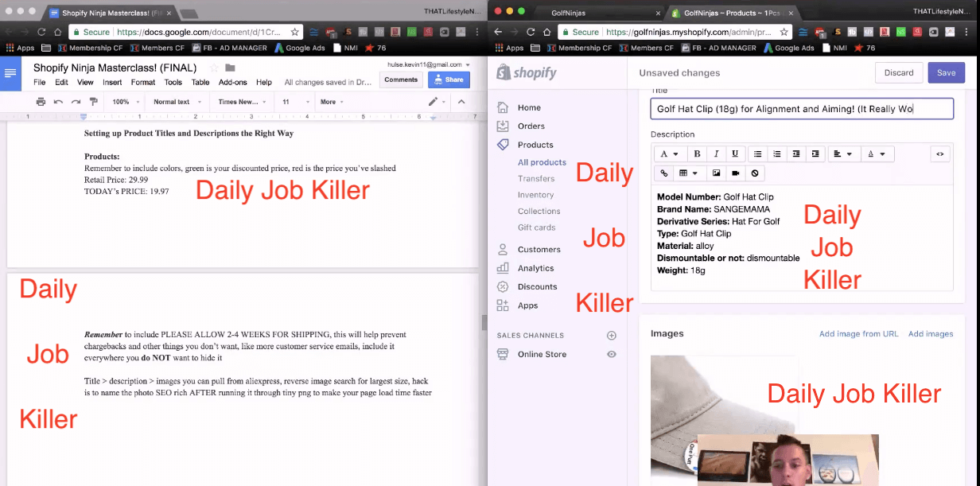Open the editing mode pencil dropdown
980x486 pixels.
pos(437,102)
